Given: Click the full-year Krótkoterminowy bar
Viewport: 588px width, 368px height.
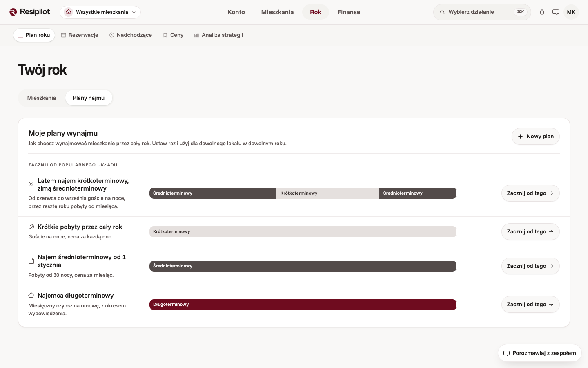Looking at the screenshot, I should click(x=303, y=232).
